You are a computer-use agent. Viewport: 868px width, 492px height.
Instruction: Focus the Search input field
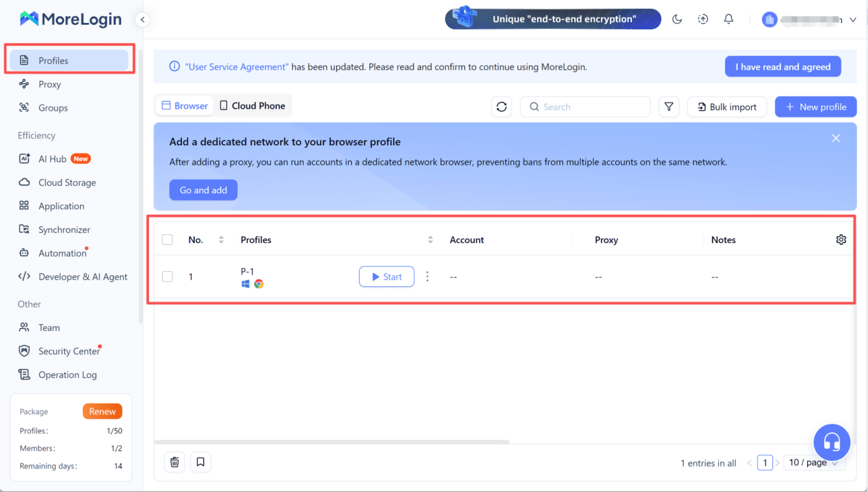coord(585,107)
